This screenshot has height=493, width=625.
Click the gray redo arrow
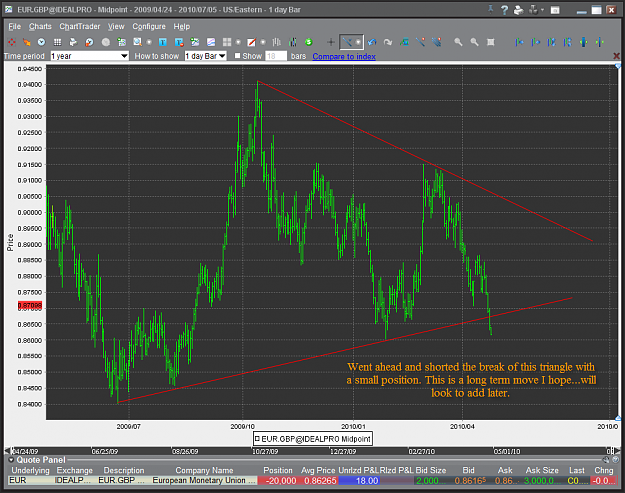(388, 42)
